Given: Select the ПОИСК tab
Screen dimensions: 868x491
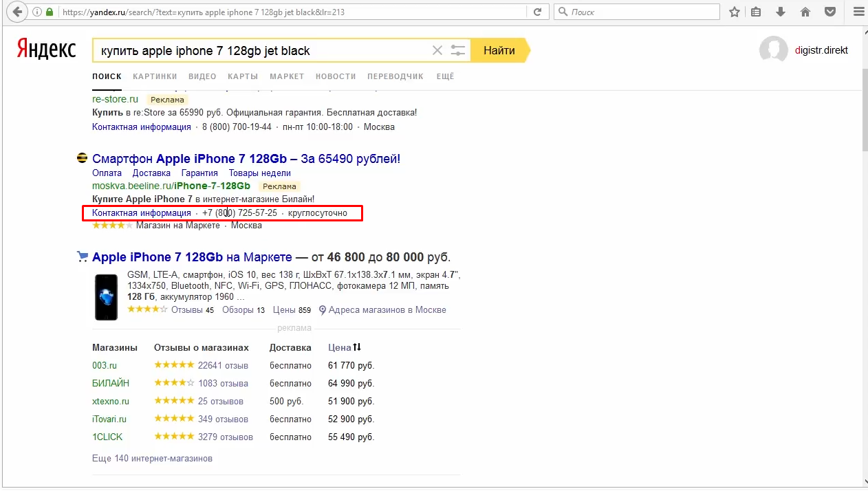Looking at the screenshot, I should (107, 76).
